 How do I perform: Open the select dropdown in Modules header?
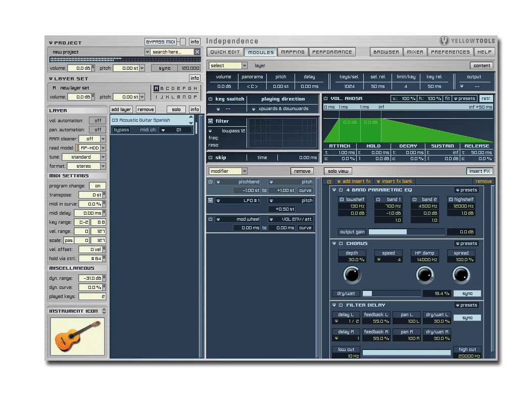pyautogui.click(x=228, y=65)
